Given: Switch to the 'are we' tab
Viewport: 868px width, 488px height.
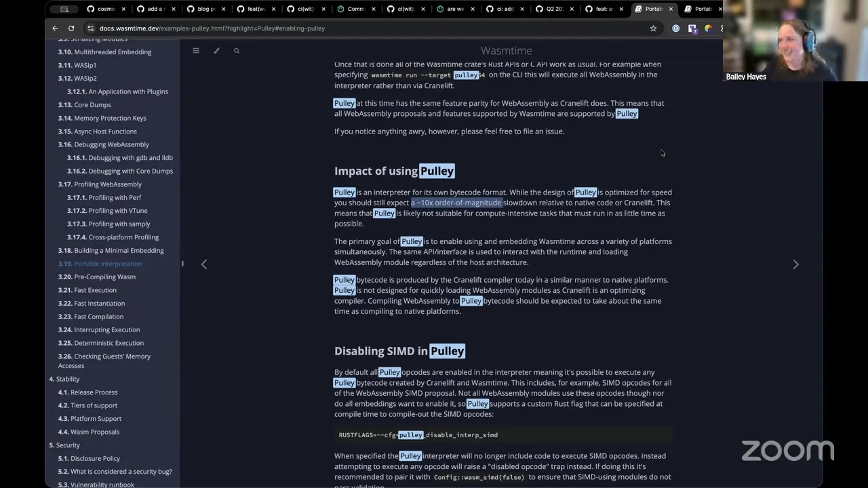Looking at the screenshot, I should 456,9.
